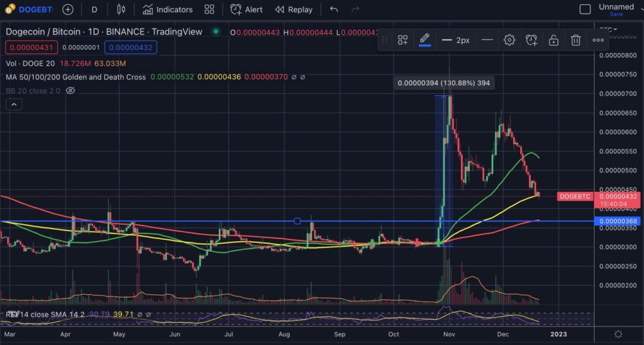Toggle the lock on the selected drawing
Viewport: 644px width, 345px height.
pos(553,40)
